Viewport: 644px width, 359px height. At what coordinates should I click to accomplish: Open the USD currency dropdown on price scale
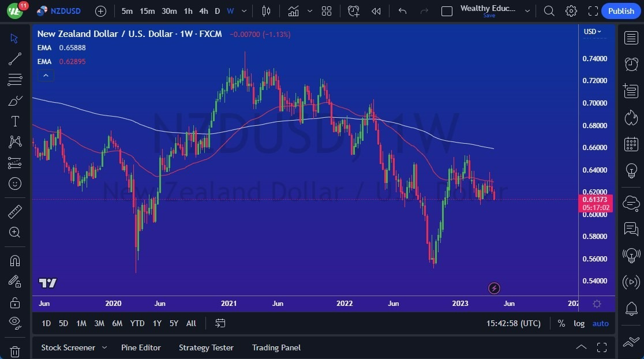click(592, 32)
